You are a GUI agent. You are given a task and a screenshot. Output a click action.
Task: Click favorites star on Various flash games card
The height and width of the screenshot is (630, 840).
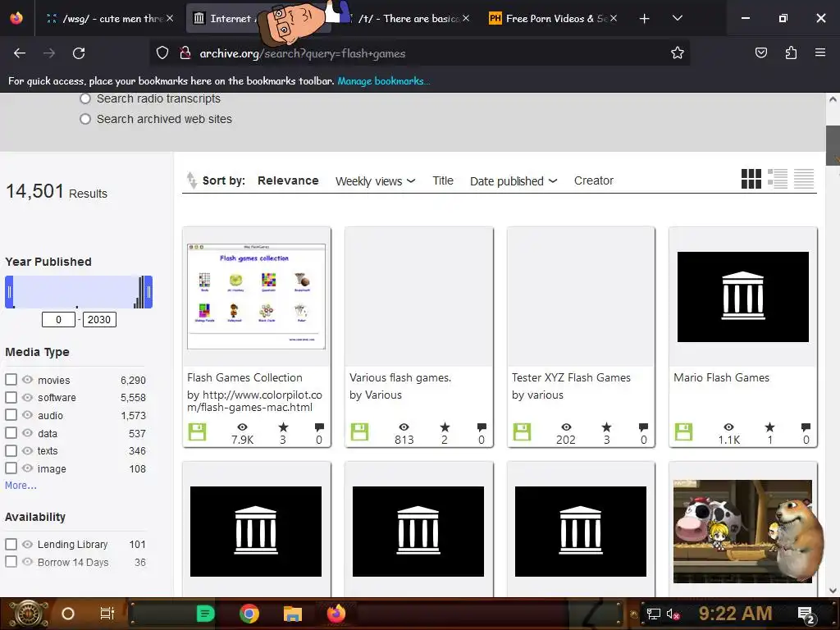click(x=445, y=427)
